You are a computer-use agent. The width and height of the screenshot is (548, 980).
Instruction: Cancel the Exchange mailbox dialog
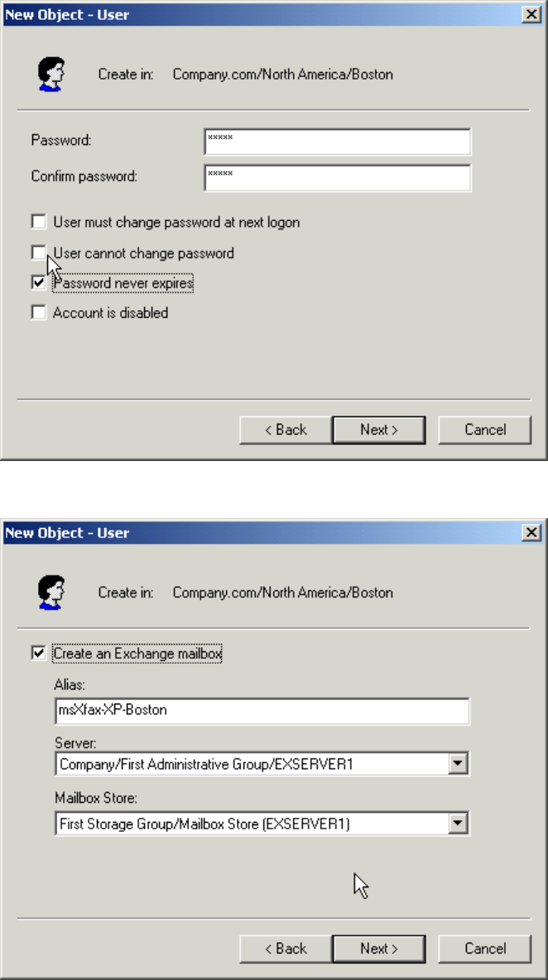tap(484, 949)
